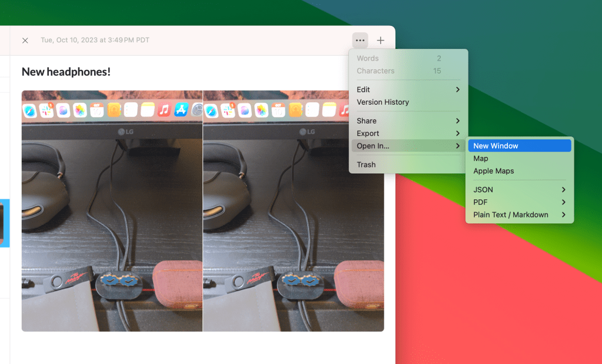The image size is (602, 364).
Task: Open the entry in Apple Maps
Action: tap(494, 171)
